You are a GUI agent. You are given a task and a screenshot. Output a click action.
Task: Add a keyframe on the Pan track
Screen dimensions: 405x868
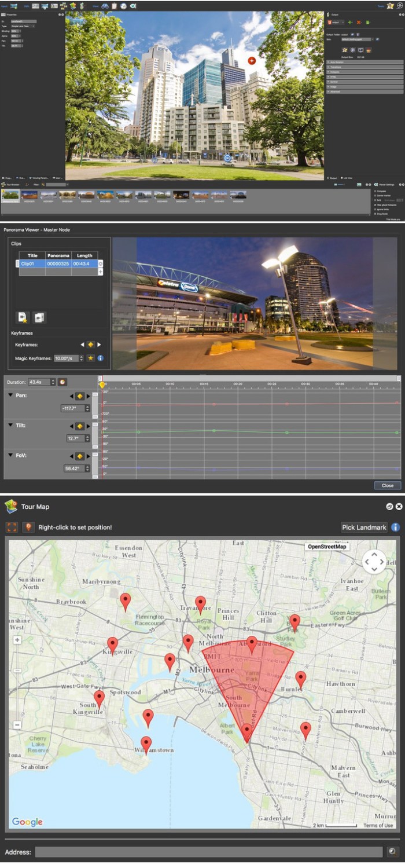point(80,396)
